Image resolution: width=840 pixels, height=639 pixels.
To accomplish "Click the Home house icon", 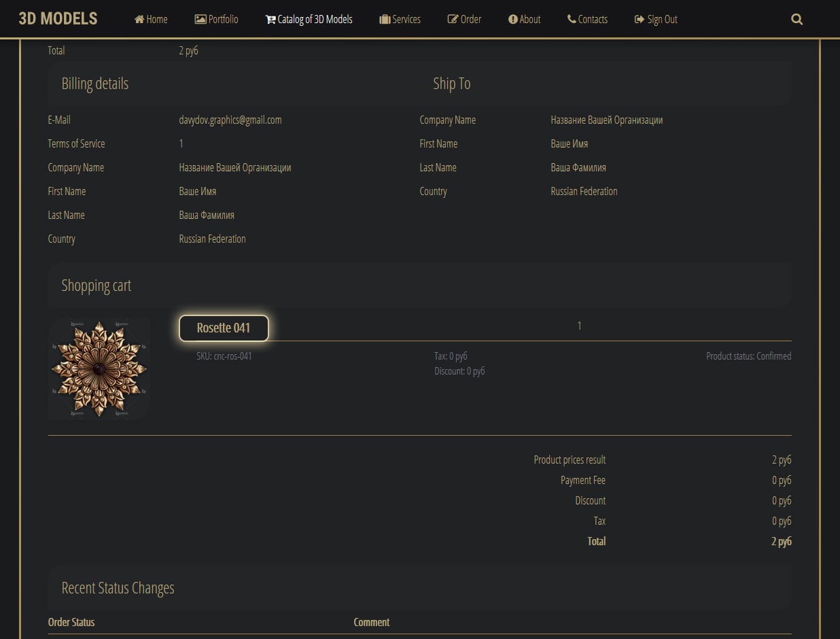I will click(139, 19).
